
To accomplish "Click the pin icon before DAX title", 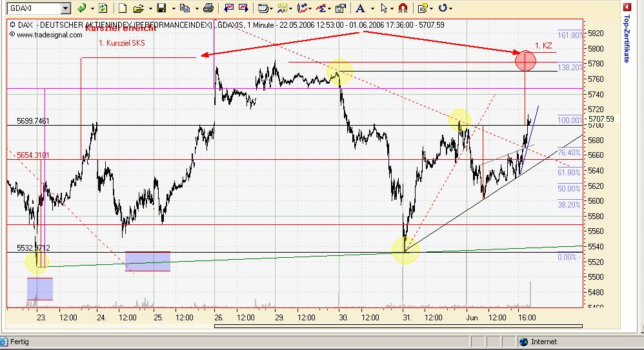I will (12, 24).
